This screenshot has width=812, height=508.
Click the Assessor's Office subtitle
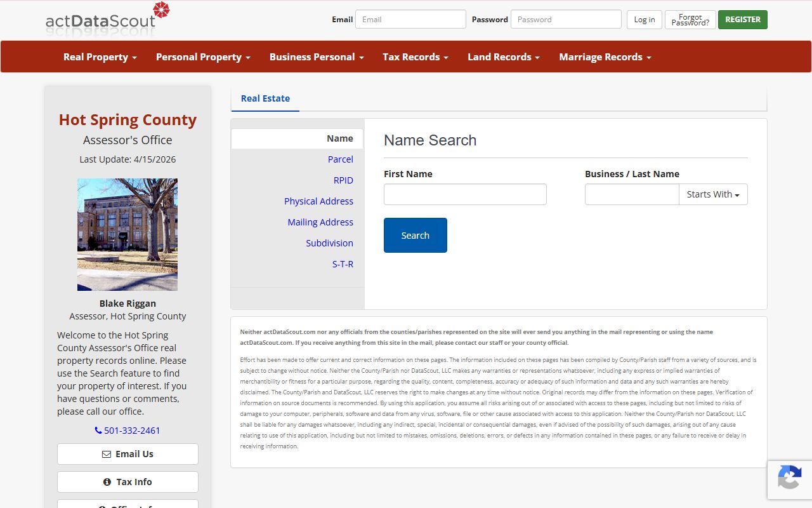(x=128, y=140)
